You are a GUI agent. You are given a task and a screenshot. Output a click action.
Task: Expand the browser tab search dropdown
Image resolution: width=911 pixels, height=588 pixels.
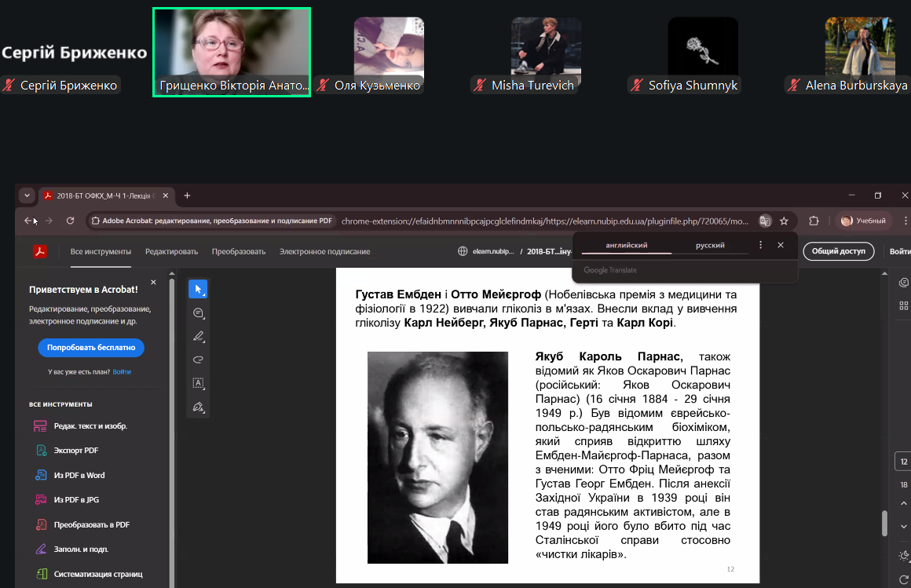coord(27,195)
